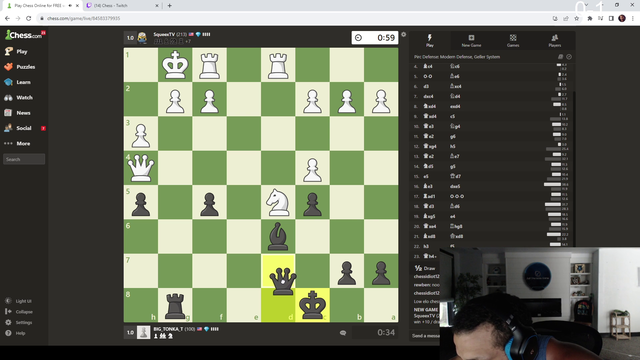
Task: Open the Chrome three-dot menu
Action: 633,18
